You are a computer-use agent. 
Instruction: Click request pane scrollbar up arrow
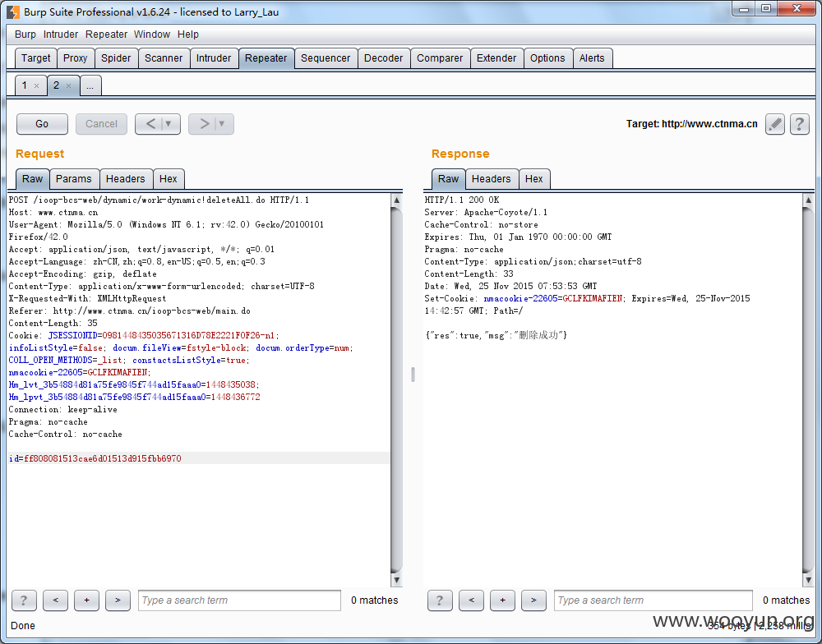click(x=397, y=200)
